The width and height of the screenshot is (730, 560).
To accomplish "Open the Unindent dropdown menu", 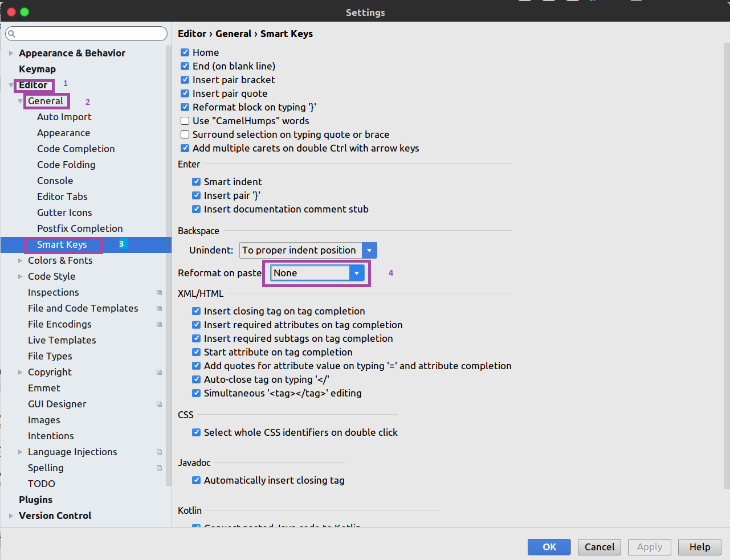I will (x=369, y=250).
